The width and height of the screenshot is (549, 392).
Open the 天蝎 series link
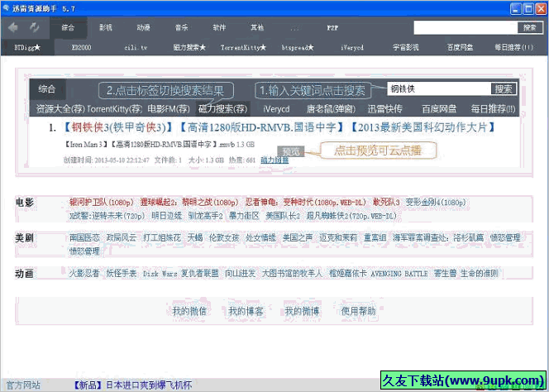195,238
